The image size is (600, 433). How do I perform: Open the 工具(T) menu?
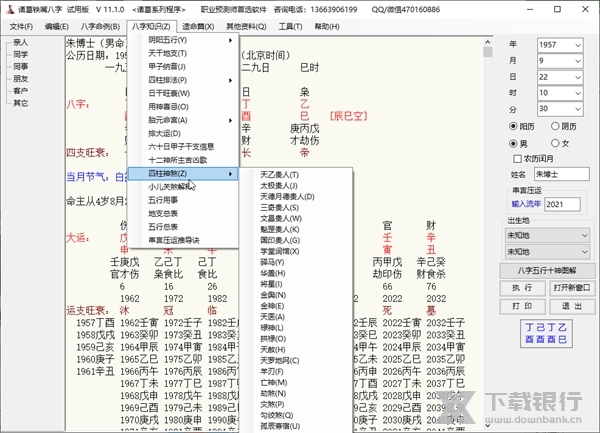290,26
